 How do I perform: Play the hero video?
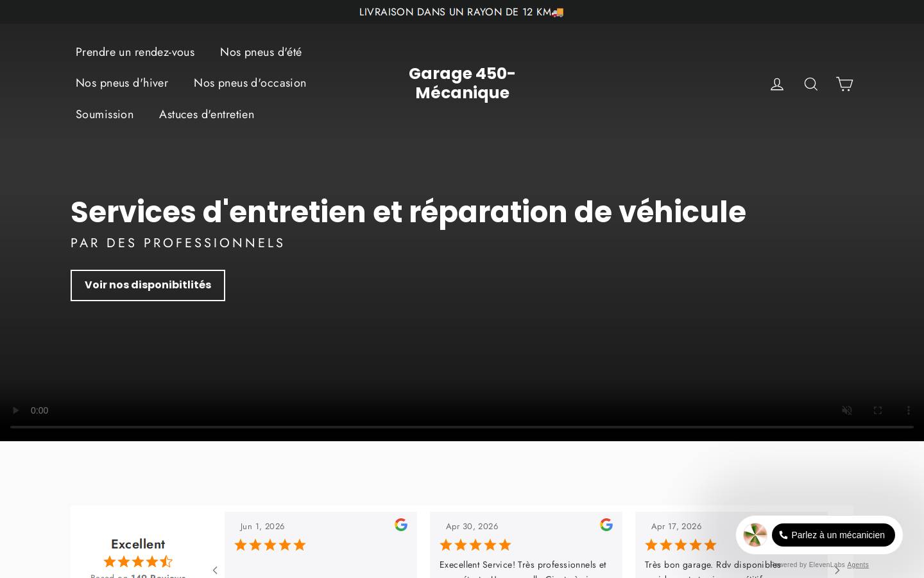click(15, 410)
